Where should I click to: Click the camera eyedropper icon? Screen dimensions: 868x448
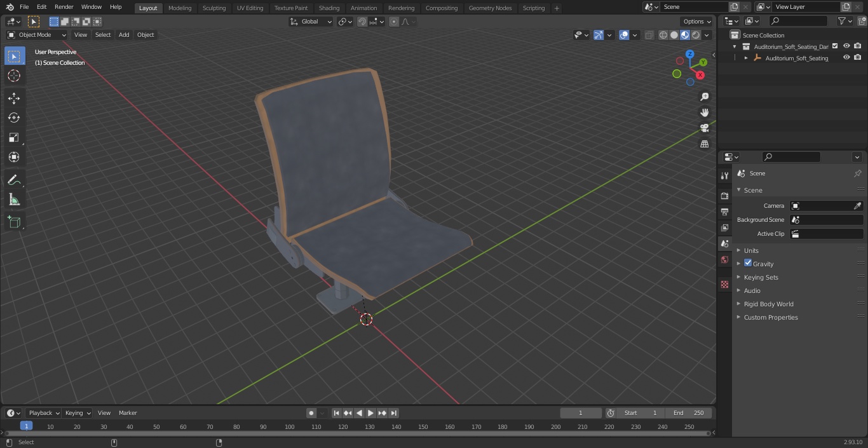857,206
